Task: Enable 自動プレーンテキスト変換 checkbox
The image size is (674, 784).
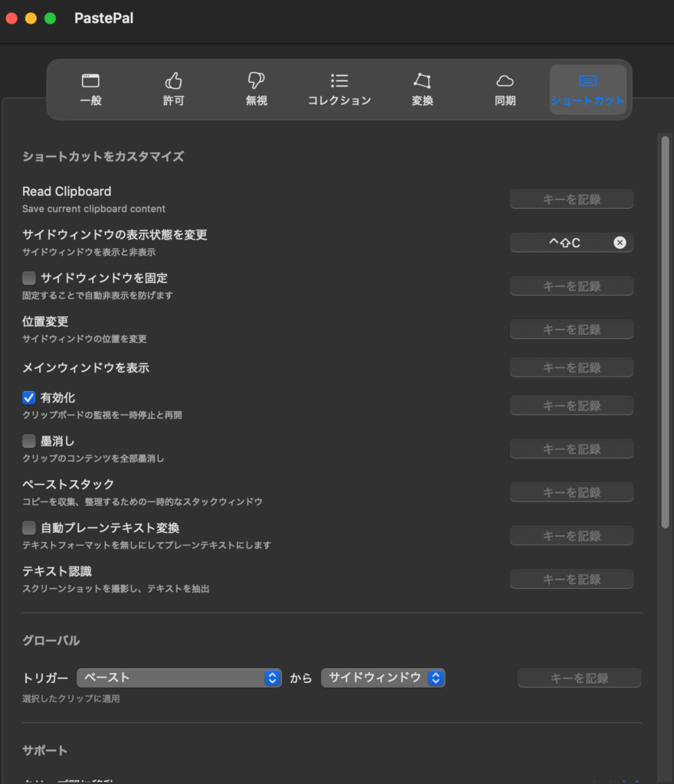Action: [29, 528]
